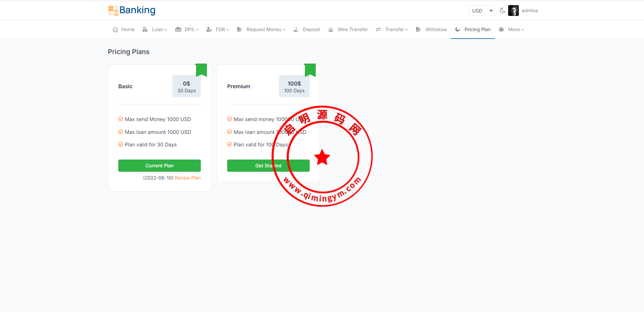Viewport: 644px width, 312px height.
Task: Open the USD currency dropdown
Action: click(x=481, y=10)
